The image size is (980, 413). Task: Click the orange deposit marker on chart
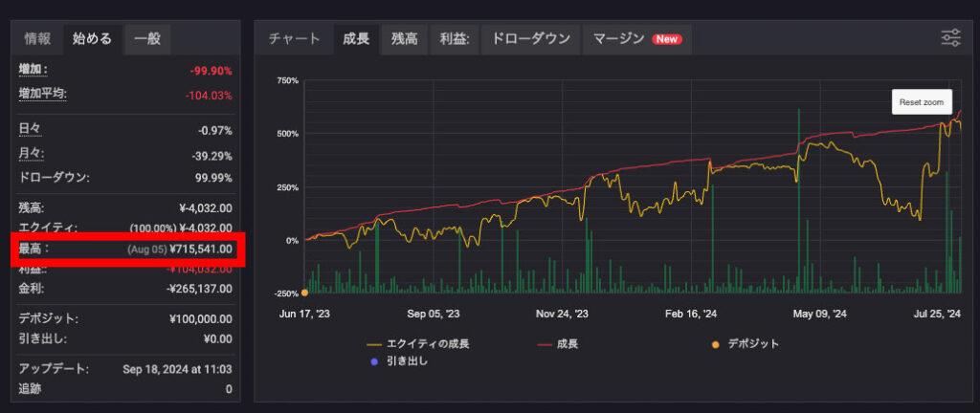tap(304, 293)
